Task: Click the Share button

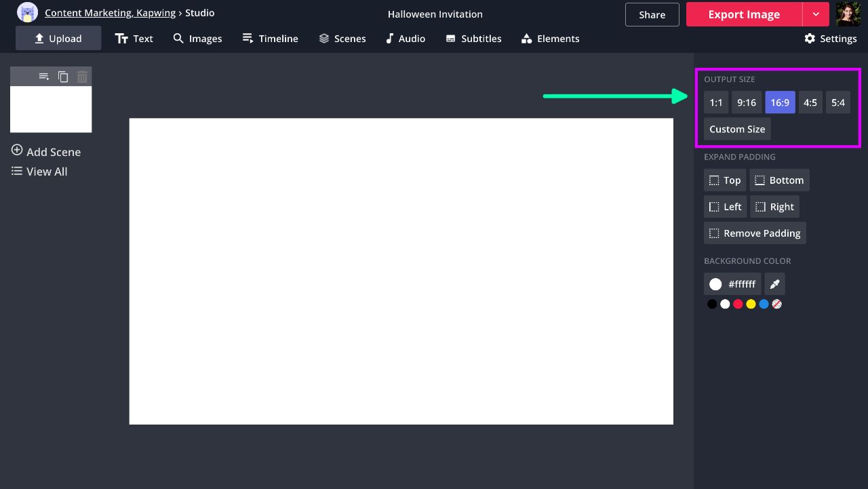Action: (x=652, y=14)
